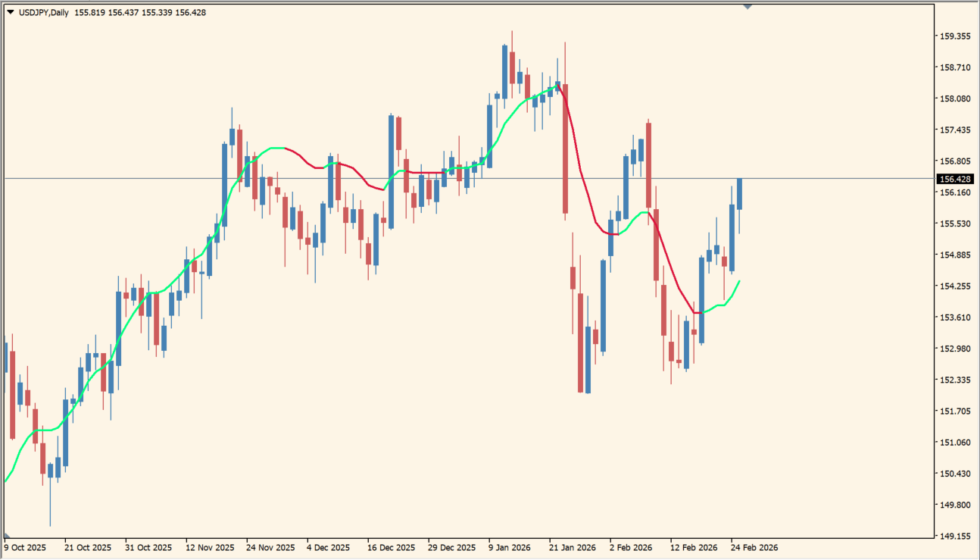Image resolution: width=980 pixels, height=560 pixels.
Task: Click the 24 Feb 2026 date label
Action: point(754,547)
